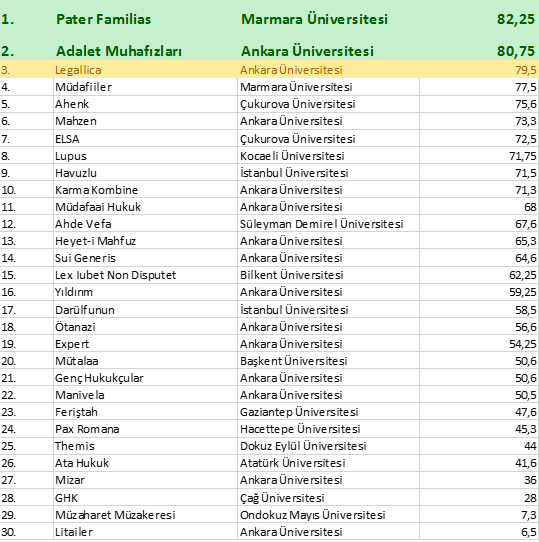Select the Pater Familias team cell
This screenshot has width=539, height=542.
pos(146,19)
